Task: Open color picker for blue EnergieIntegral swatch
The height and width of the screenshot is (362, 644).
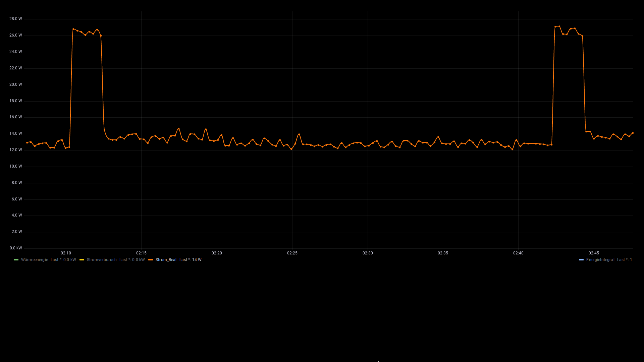Action: (581, 260)
